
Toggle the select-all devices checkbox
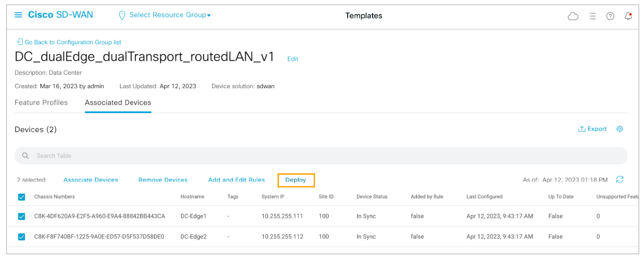(21, 197)
